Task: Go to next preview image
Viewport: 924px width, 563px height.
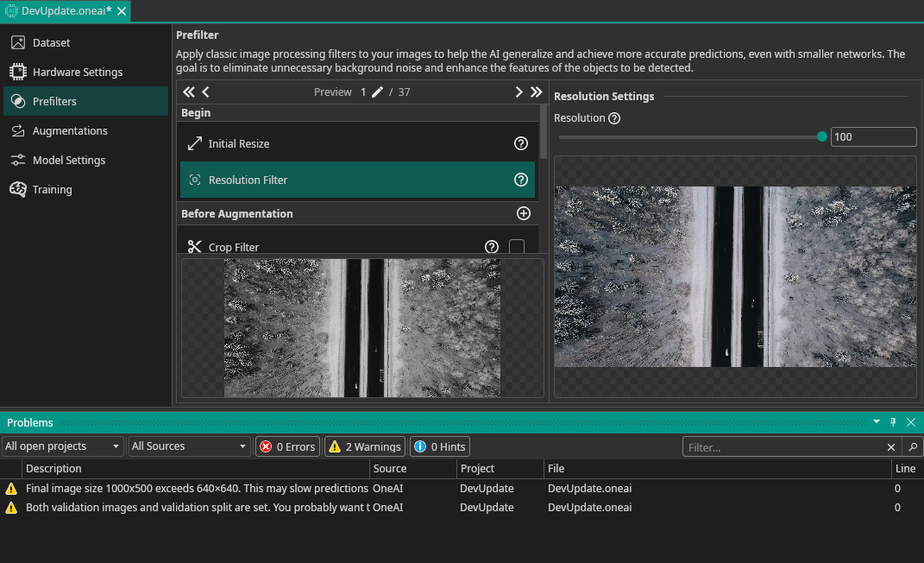Action: [x=519, y=92]
